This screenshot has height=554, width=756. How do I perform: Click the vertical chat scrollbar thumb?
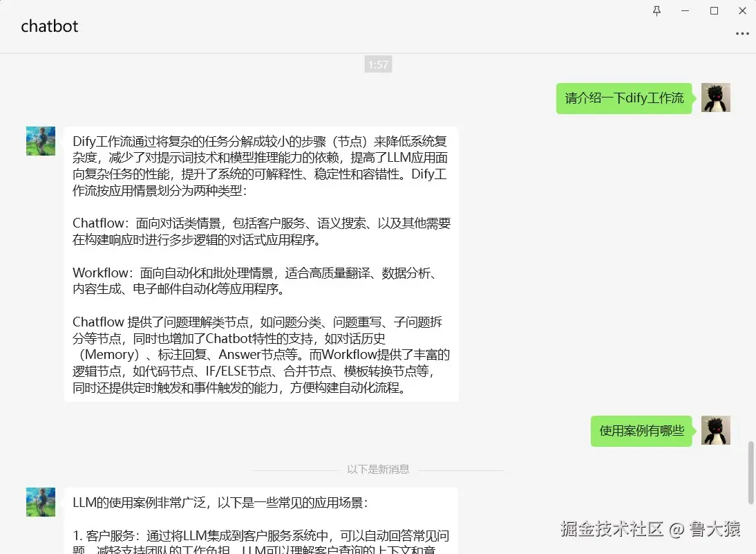pyautogui.click(x=750, y=472)
